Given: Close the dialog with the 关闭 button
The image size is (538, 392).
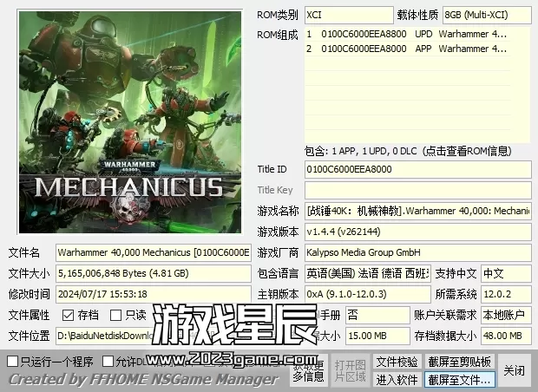Looking at the screenshot, I should click(x=515, y=370).
